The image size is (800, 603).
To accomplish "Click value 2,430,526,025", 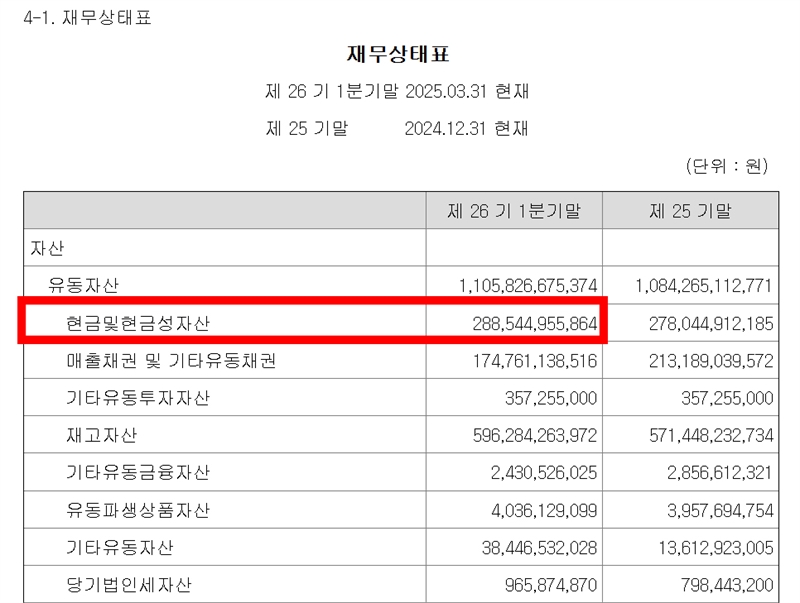I will coord(544,473).
